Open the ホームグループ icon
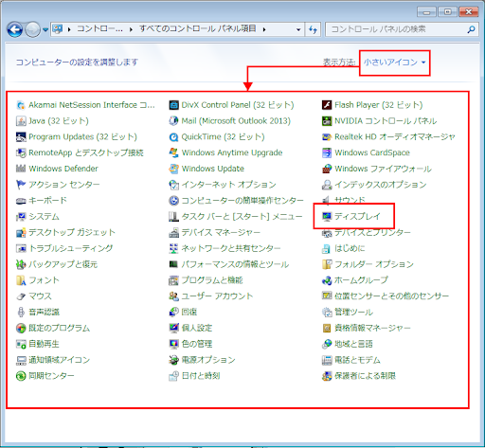Screen dimensions: 485x448 pyautogui.click(x=327, y=280)
